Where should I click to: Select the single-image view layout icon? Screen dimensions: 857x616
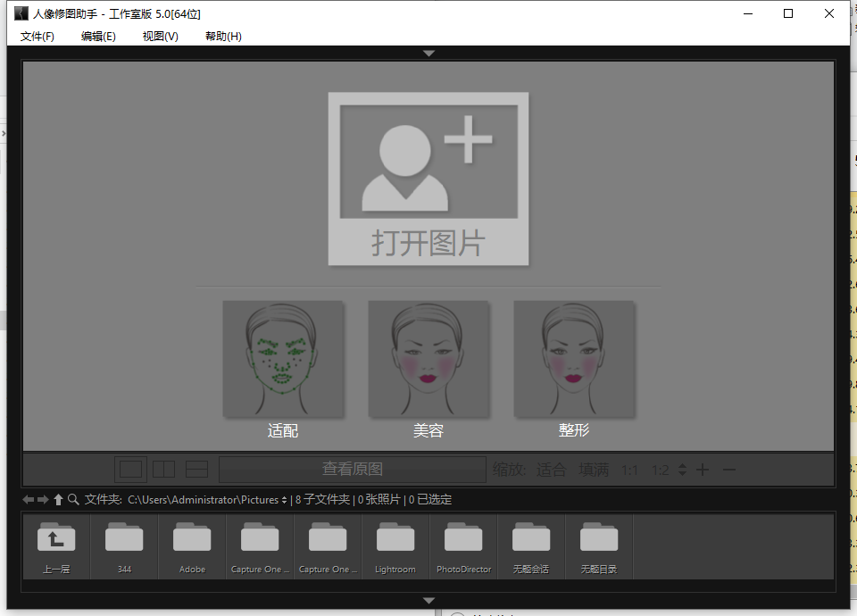click(131, 468)
